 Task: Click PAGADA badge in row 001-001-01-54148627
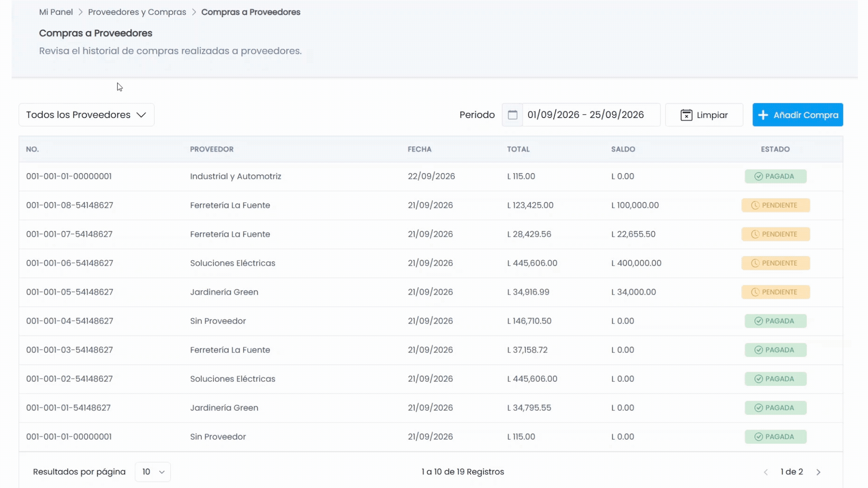[x=775, y=408]
